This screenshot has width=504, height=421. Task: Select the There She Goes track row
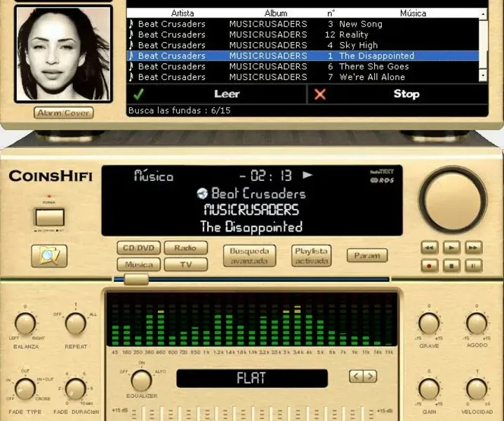pyautogui.click(x=303, y=66)
